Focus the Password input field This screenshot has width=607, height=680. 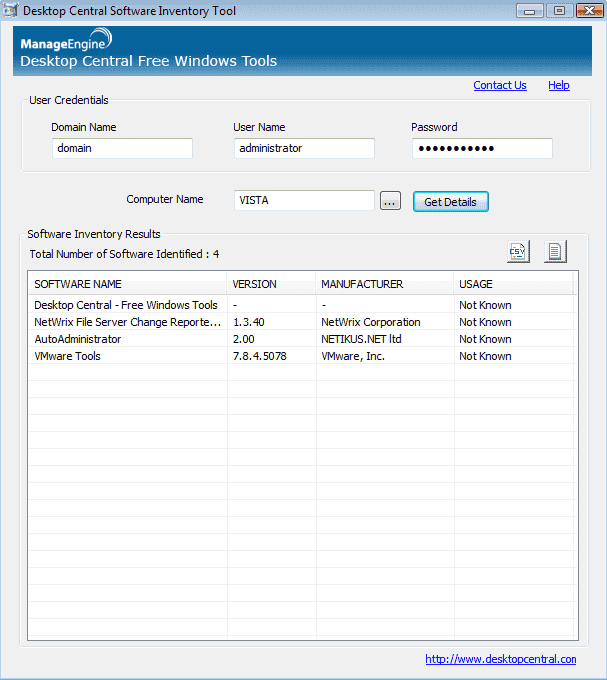pyautogui.click(x=482, y=148)
